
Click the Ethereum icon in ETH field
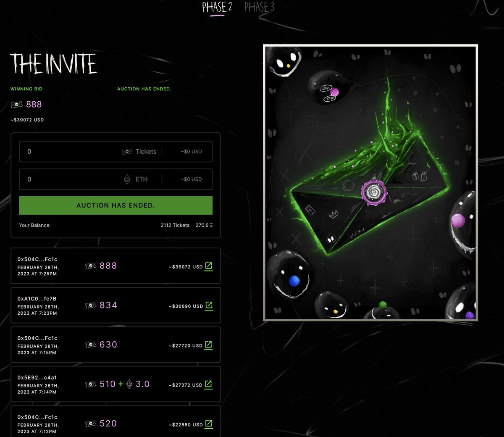127,179
